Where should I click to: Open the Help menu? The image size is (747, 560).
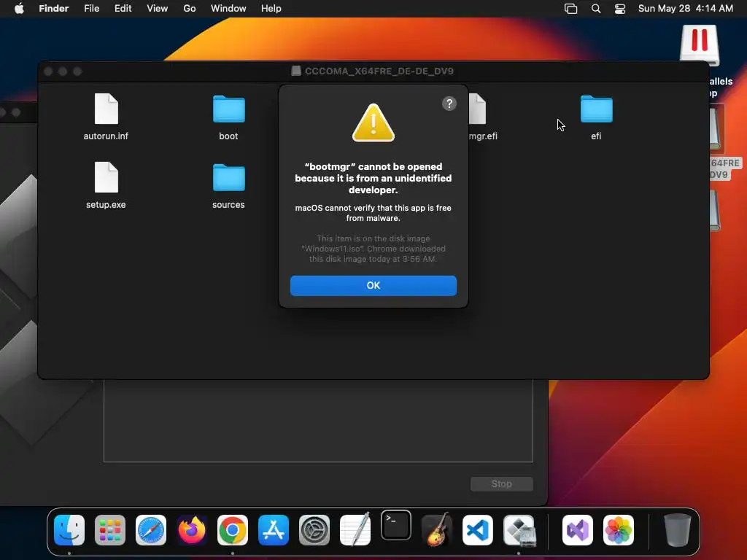(x=271, y=8)
